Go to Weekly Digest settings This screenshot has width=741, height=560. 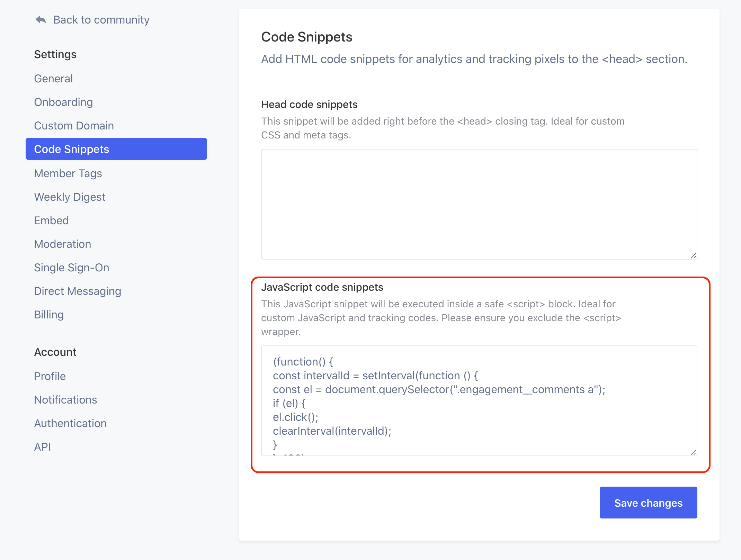[70, 197]
